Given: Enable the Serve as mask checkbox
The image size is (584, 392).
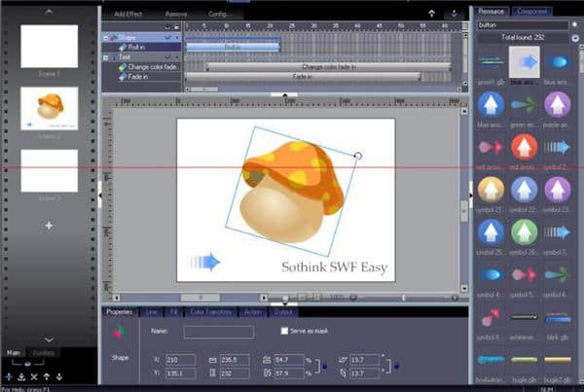Looking at the screenshot, I should tap(283, 332).
